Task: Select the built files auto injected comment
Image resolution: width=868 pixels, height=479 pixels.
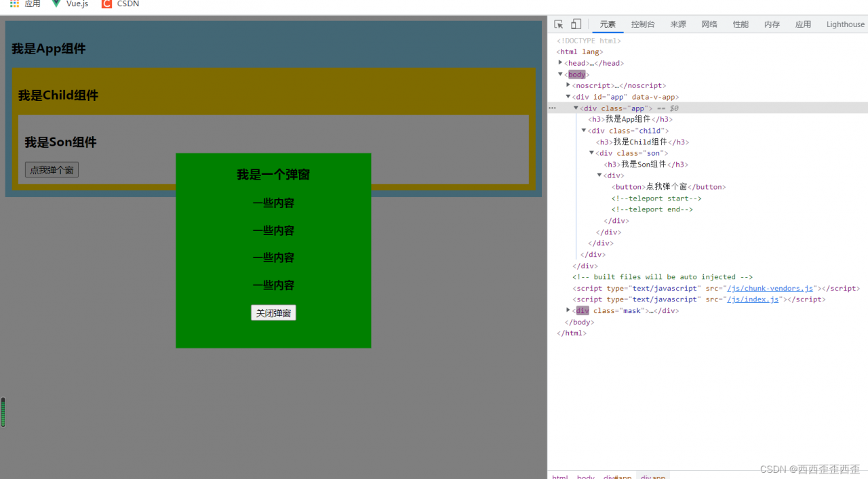Action: pos(663,277)
